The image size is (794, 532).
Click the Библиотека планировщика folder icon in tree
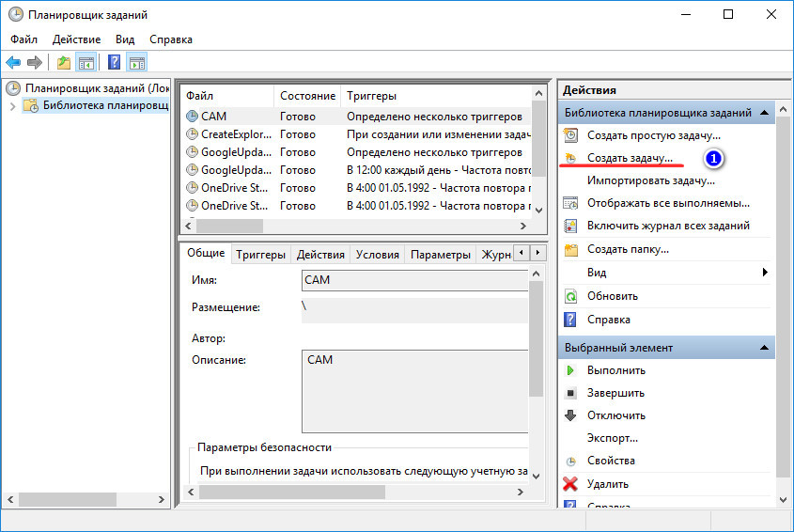[31, 105]
